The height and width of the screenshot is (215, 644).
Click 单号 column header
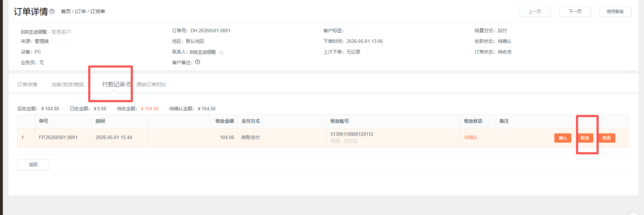tap(44, 121)
